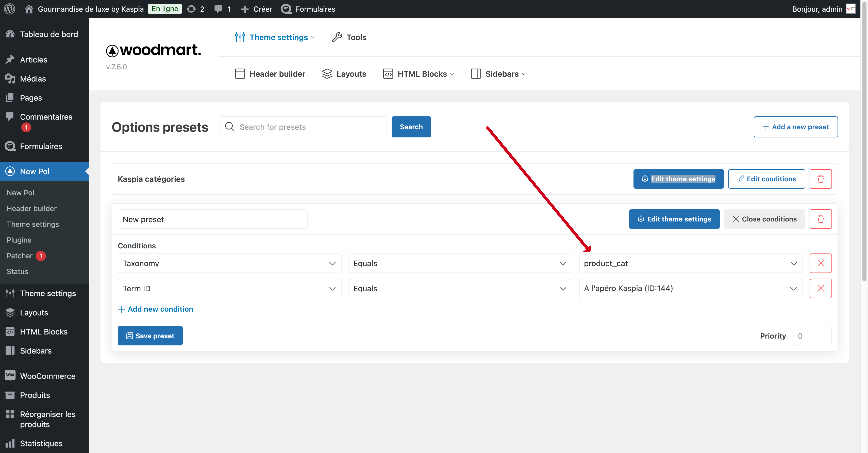Click sidebar Layouts stack icon
Viewport: 868px width, 453px height.
(10, 312)
